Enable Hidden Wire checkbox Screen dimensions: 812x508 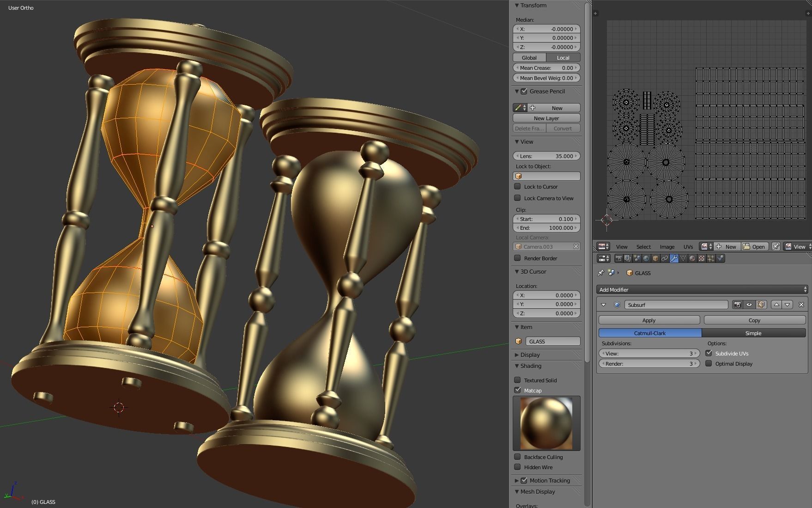[x=517, y=467]
